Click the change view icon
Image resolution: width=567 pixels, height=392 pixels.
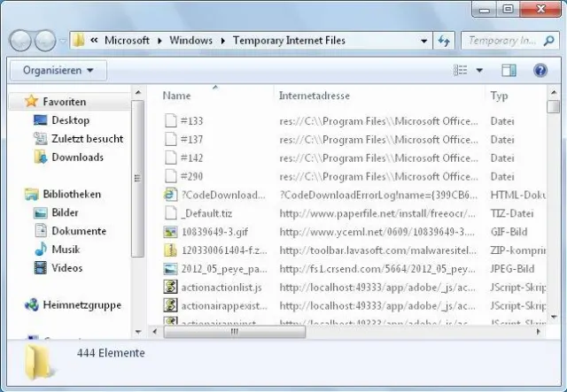(x=461, y=70)
